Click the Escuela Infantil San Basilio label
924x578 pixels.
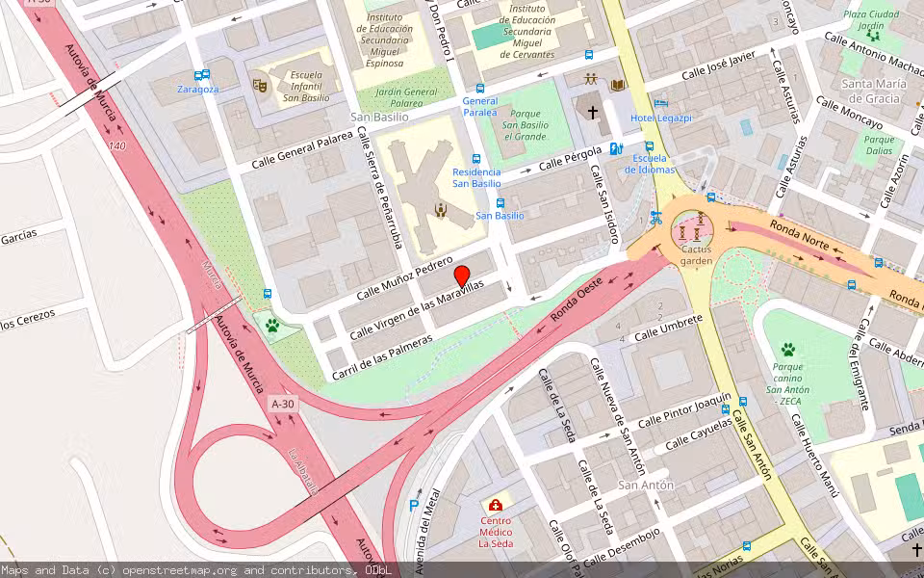point(306,86)
